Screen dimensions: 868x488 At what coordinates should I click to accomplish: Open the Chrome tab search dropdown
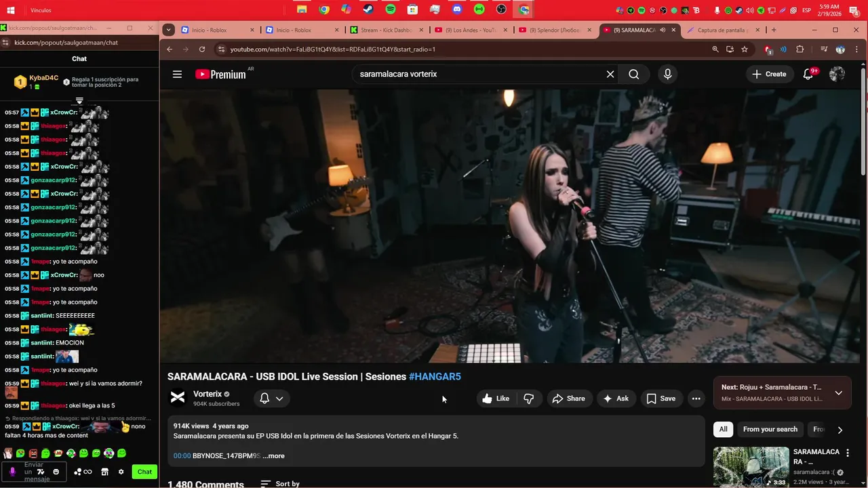(x=168, y=30)
